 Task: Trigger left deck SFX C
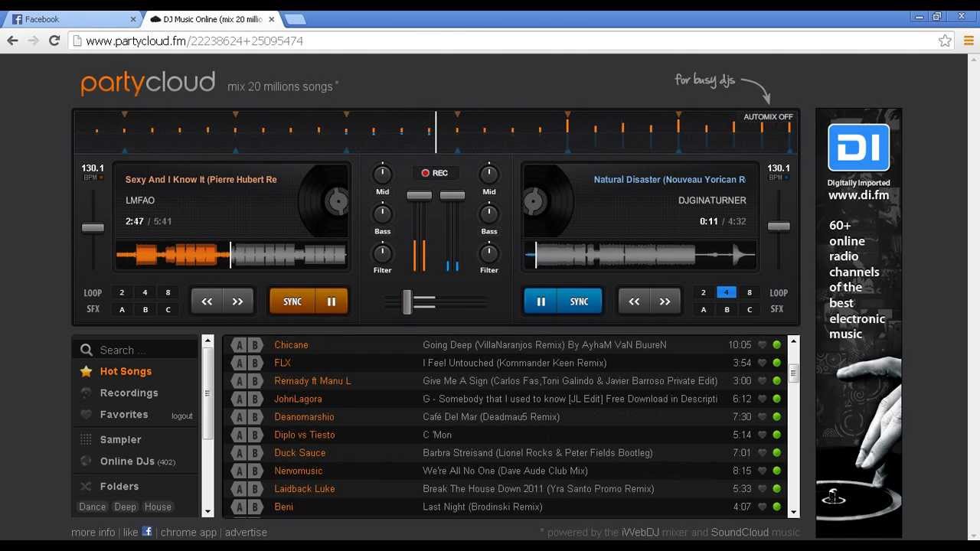pos(168,310)
